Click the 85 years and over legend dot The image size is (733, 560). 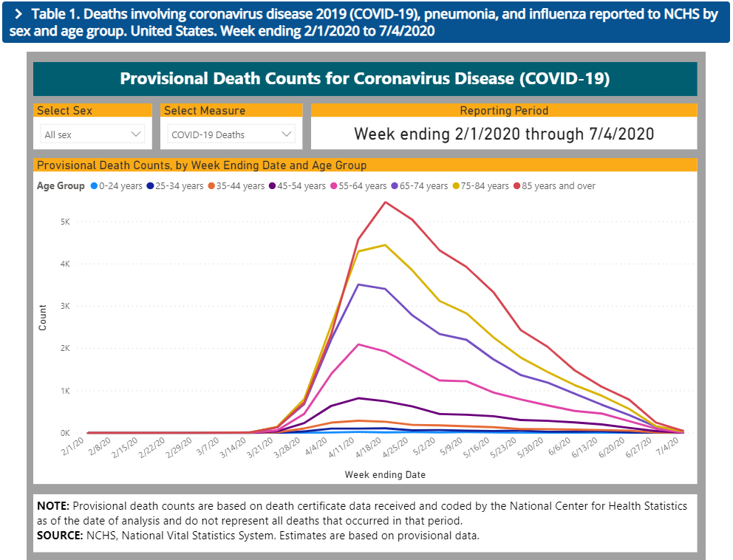[517, 186]
